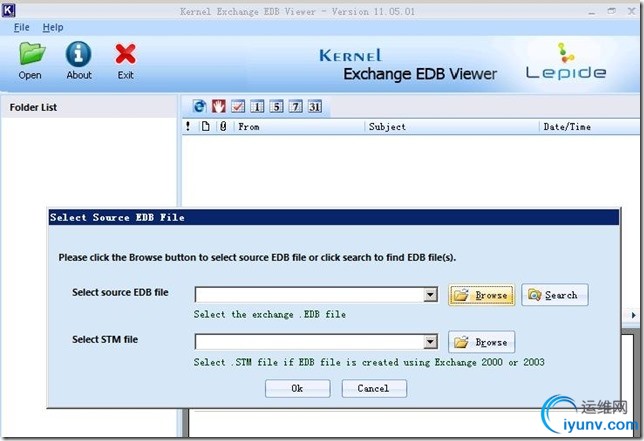Sort by importance exclamation column
Screen dimensions: 644x441
coord(188,126)
